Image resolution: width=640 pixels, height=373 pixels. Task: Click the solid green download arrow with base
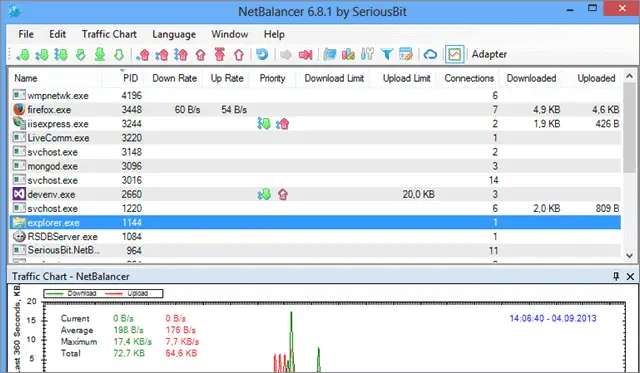pos(100,54)
